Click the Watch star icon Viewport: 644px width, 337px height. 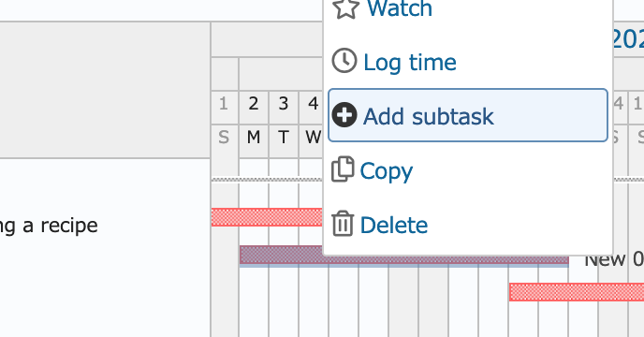345,8
